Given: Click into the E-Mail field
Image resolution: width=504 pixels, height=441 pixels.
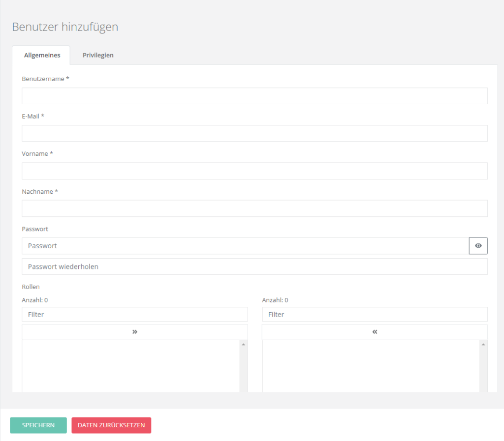Looking at the screenshot, I should click(x=254, y=133).
